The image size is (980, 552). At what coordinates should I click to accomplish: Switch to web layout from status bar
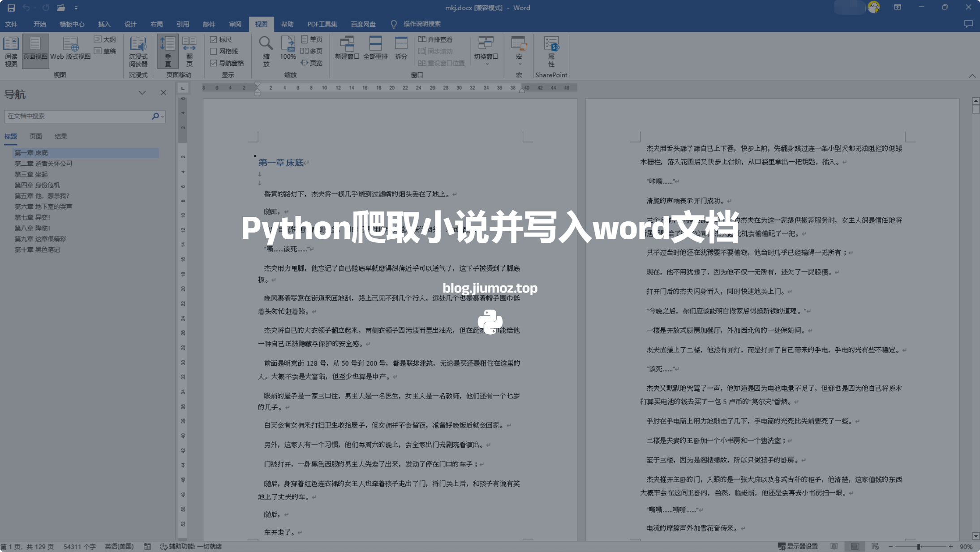tap(875, 547)
